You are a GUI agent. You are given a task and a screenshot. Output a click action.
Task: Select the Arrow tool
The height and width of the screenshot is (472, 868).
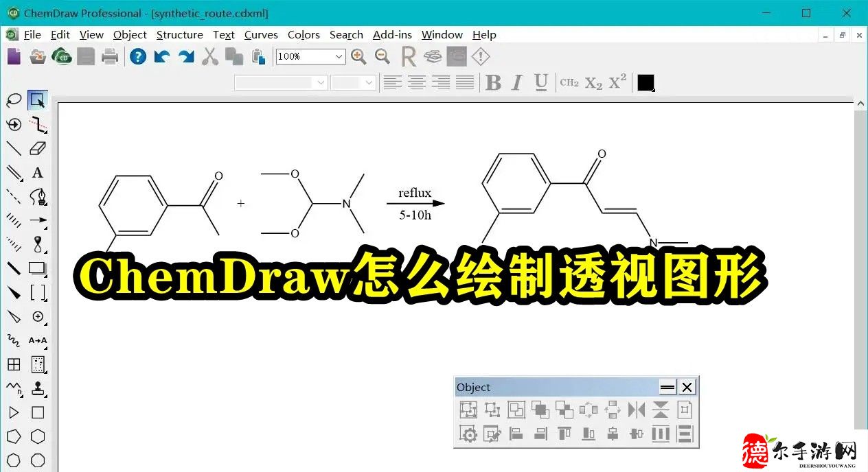point(38,220)
